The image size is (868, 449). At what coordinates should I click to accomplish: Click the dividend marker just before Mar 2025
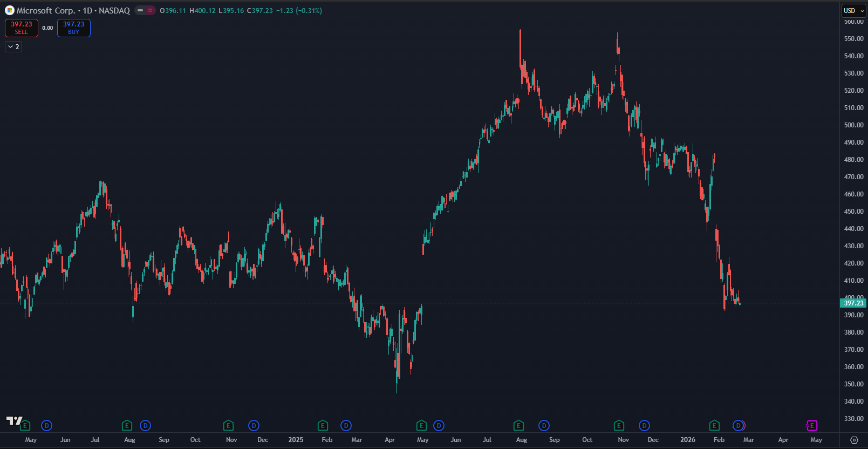(x=346, y=426)
